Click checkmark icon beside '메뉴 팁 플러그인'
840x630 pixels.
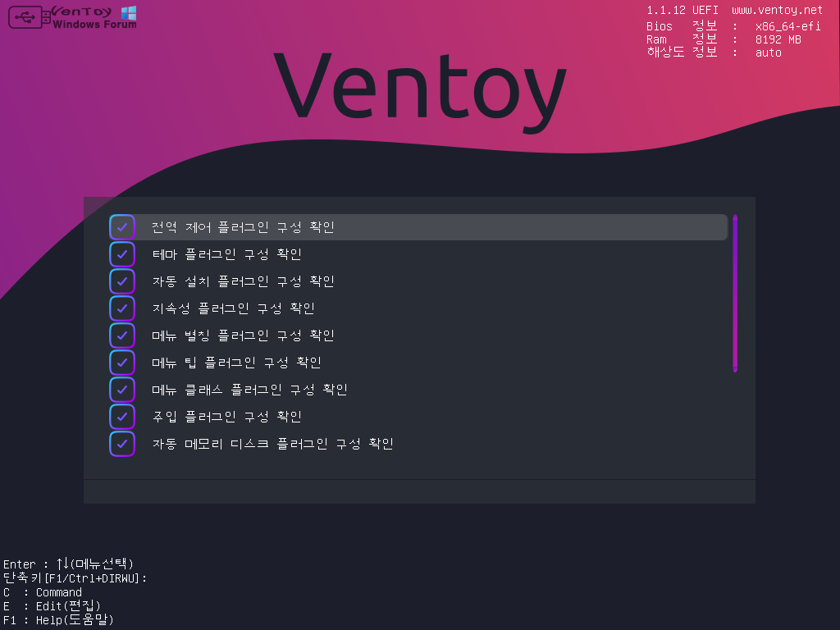point(122,363)
